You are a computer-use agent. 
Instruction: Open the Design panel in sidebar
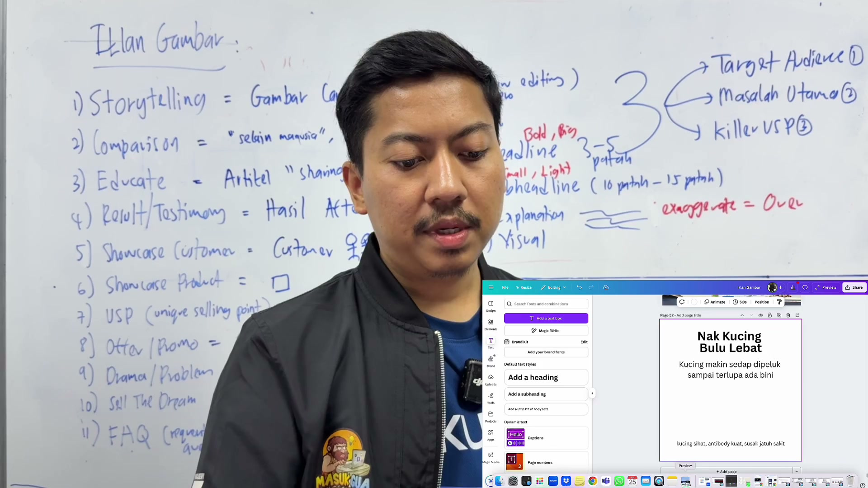point(491,306)
